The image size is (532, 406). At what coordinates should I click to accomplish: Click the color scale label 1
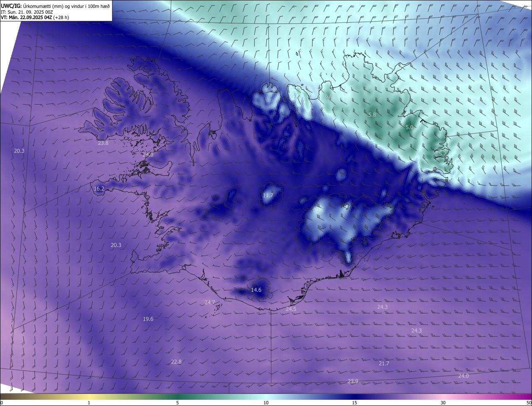click(x=89, y=403)
